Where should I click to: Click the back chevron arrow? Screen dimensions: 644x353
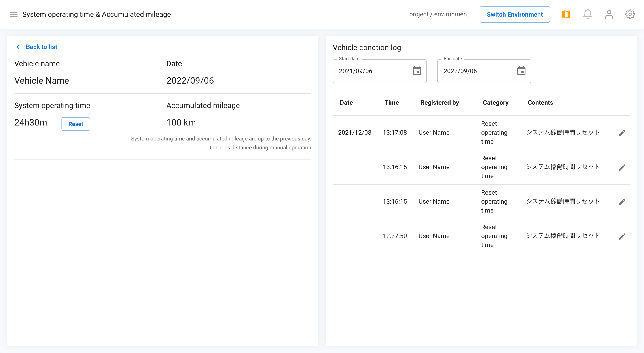(x=18, y=47)
